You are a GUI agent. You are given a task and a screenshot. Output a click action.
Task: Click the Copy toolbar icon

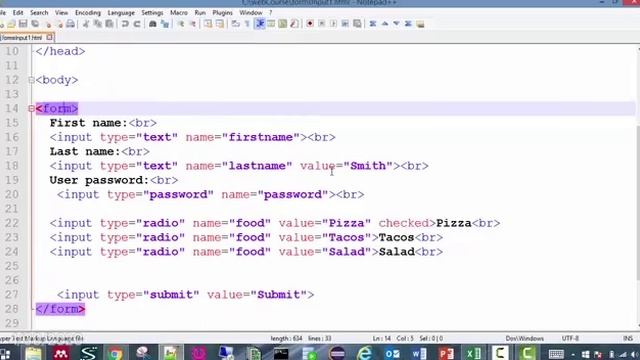98,24
